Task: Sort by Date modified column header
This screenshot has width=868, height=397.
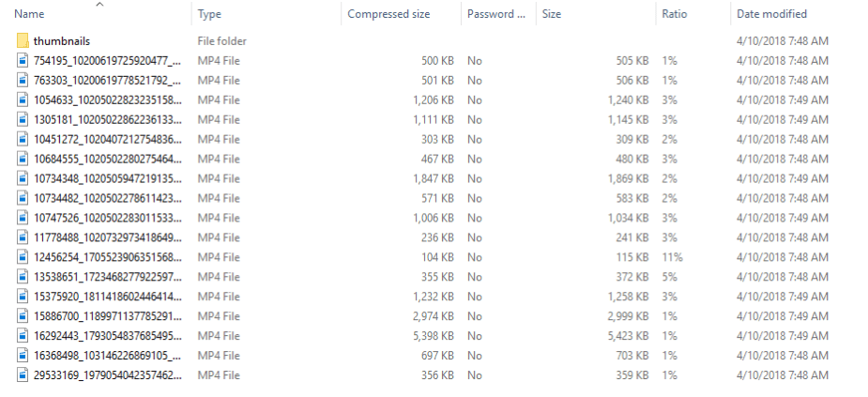Action: click(x=771, y=14)
